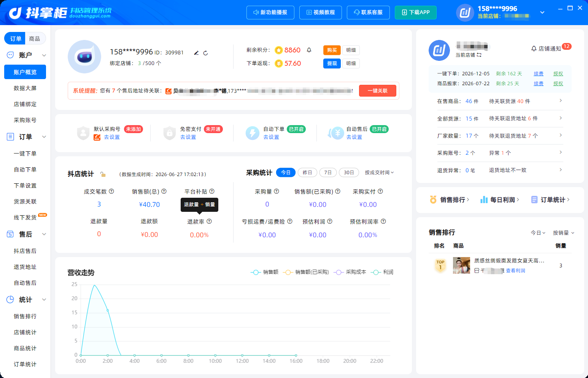The width and height of the screenshot is (588, 378).
Task: Click the product thumbnail in 销售排行
Action: pyautogui.click(x=461, y=265)
